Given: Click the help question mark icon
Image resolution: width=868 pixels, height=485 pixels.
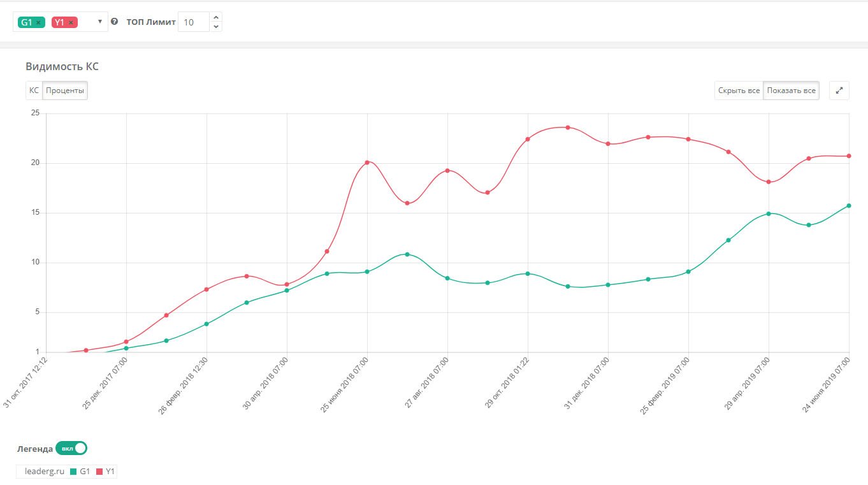Looking at the screenshot, I should [115, 22].
